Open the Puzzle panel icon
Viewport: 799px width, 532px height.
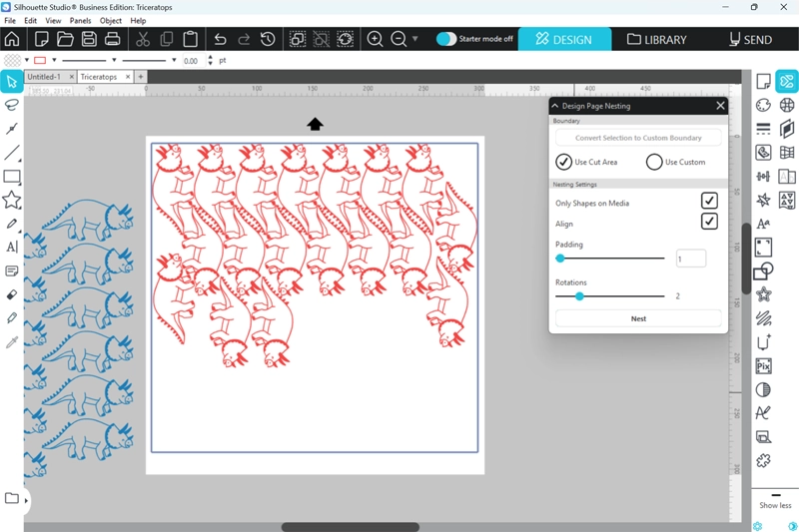[763, 460]
